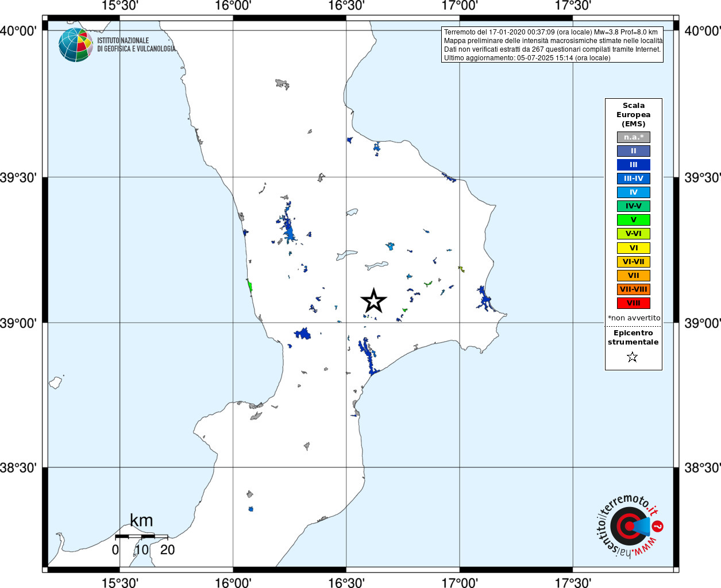Click the blue locality on the east coast
721x588 pixels.
pyautogui.click(x=485, y=299)
